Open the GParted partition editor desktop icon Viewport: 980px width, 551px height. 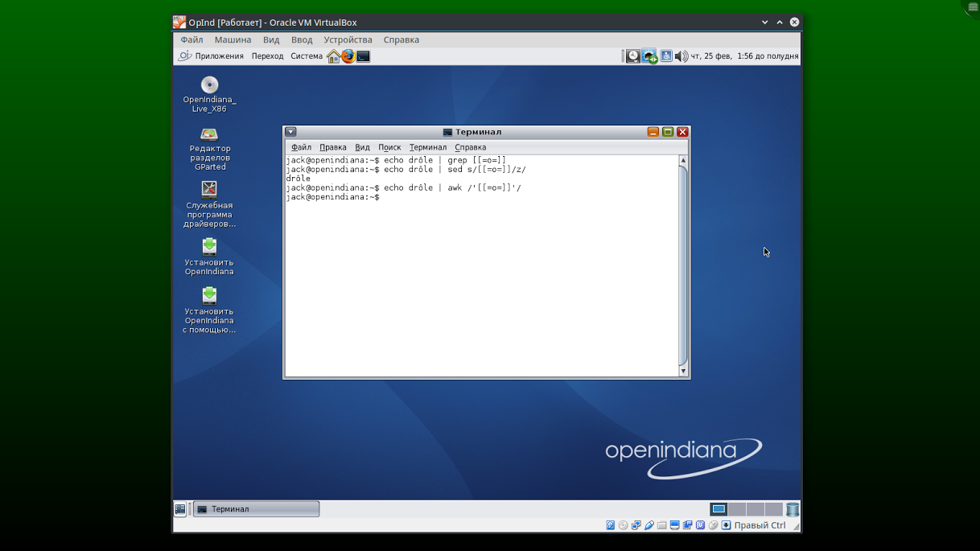coord(209,134)
